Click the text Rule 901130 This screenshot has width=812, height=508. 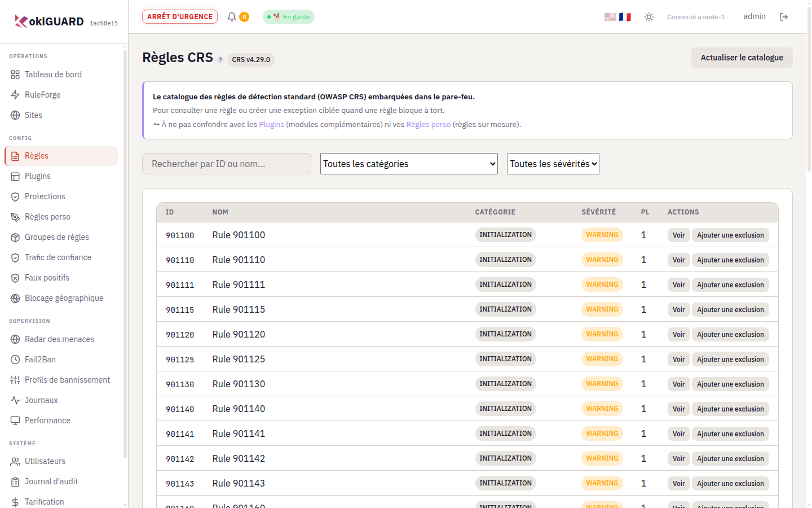pyautogui.click(x=239, y=384)
